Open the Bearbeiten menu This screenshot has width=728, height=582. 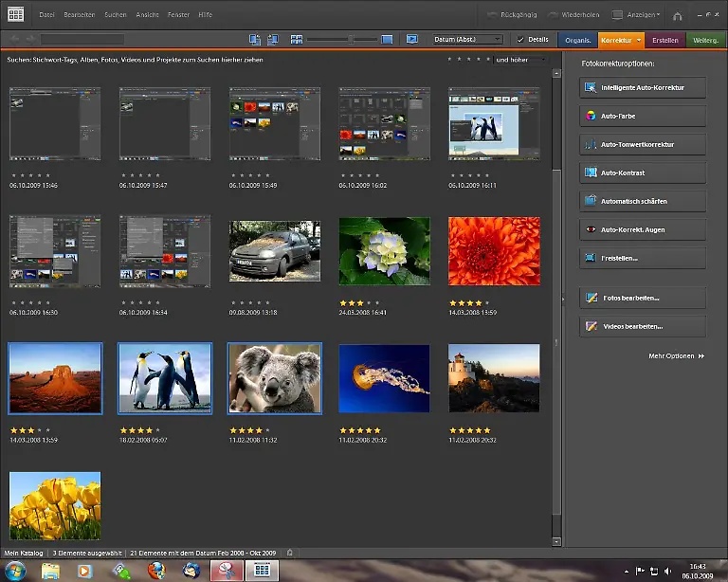point(81,15)
